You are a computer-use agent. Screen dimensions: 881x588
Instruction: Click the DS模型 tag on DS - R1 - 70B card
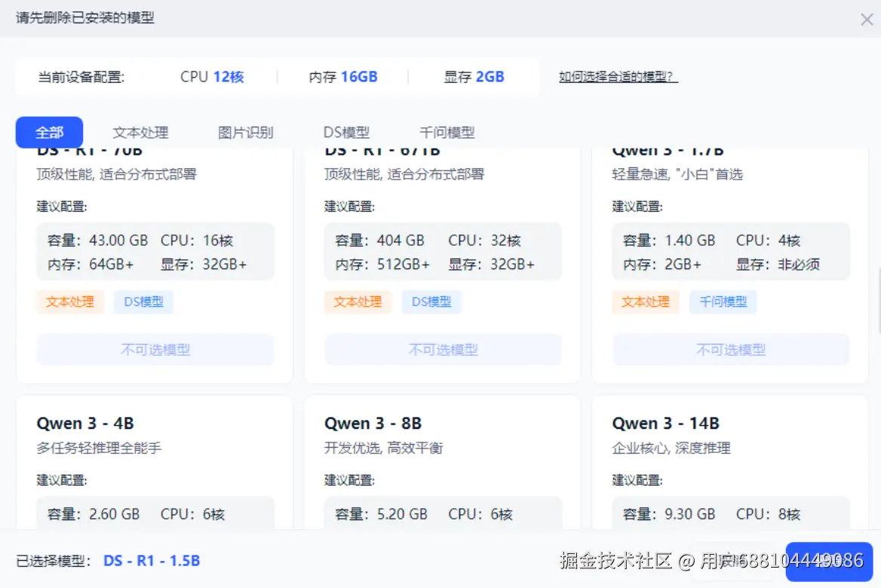point(143,302)
